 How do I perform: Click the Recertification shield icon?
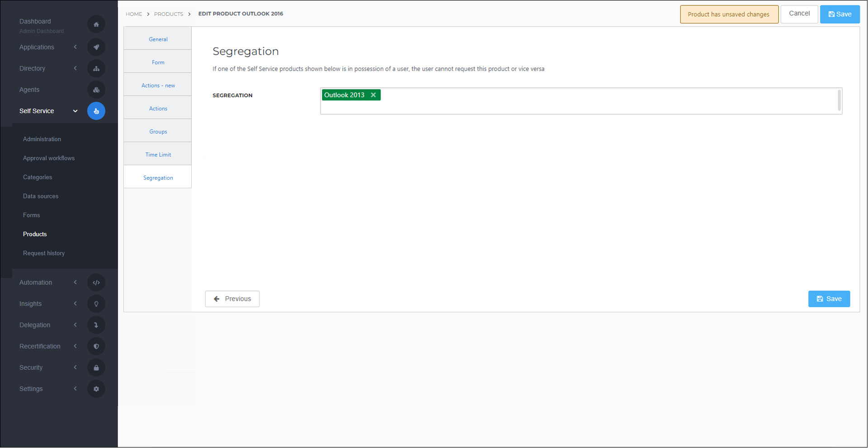96,346
